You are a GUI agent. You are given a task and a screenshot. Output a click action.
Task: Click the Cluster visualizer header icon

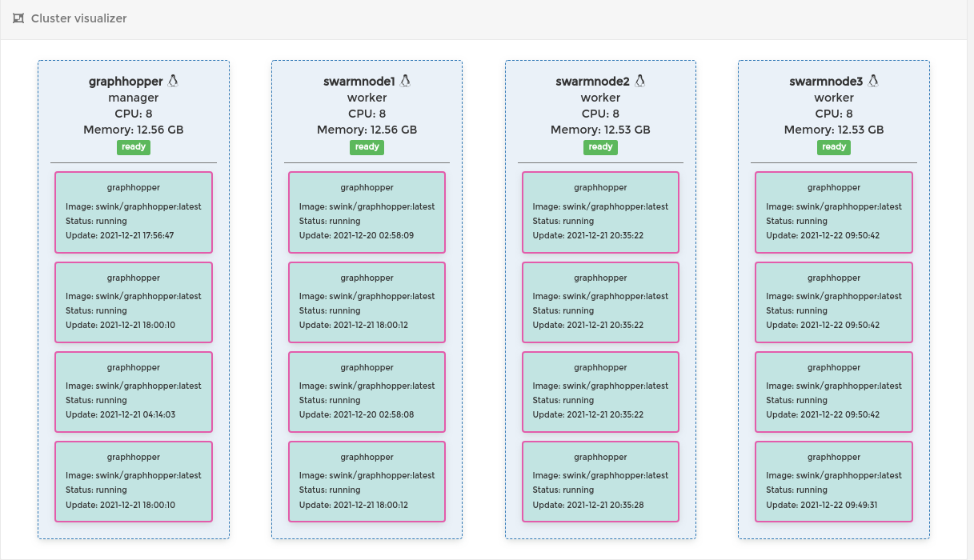[x=18, y=18]
